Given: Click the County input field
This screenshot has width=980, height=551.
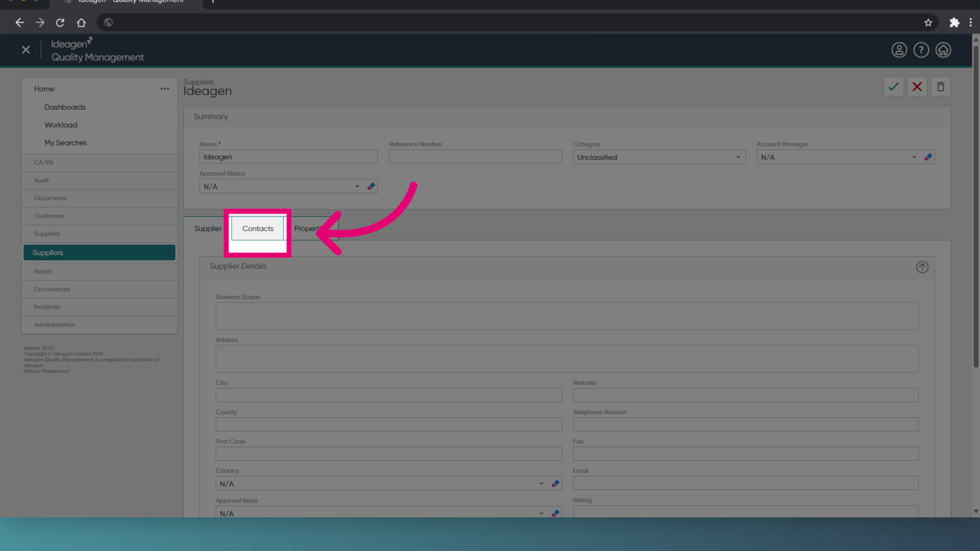Looking at the screenshot, I should [x=388, y=424].
